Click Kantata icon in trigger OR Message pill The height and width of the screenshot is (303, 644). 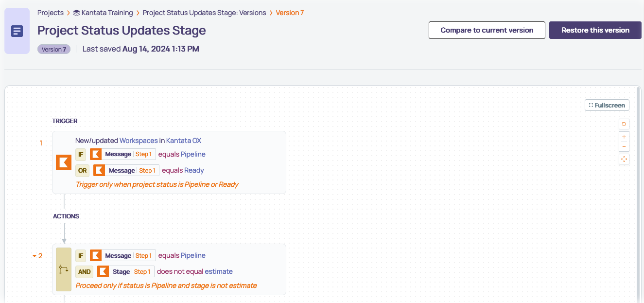pyautogui.click(x=99, y=170)
